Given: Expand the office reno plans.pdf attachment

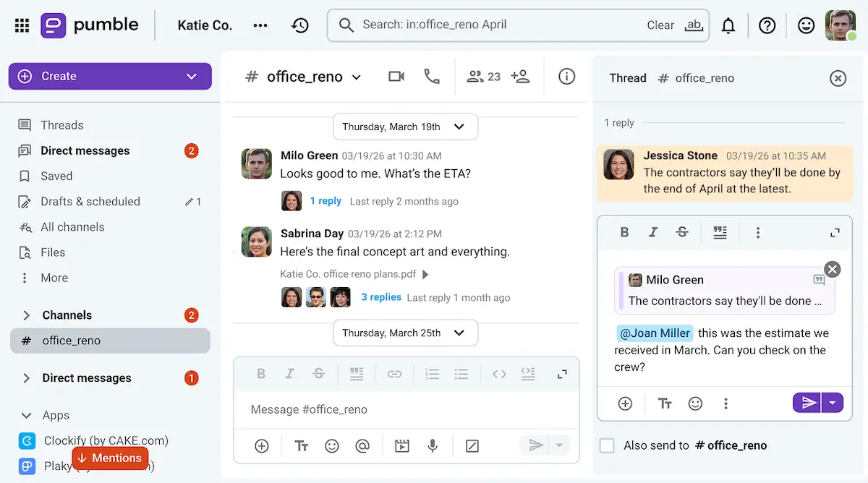Looking at the screenshot, I should pos(425,275).
